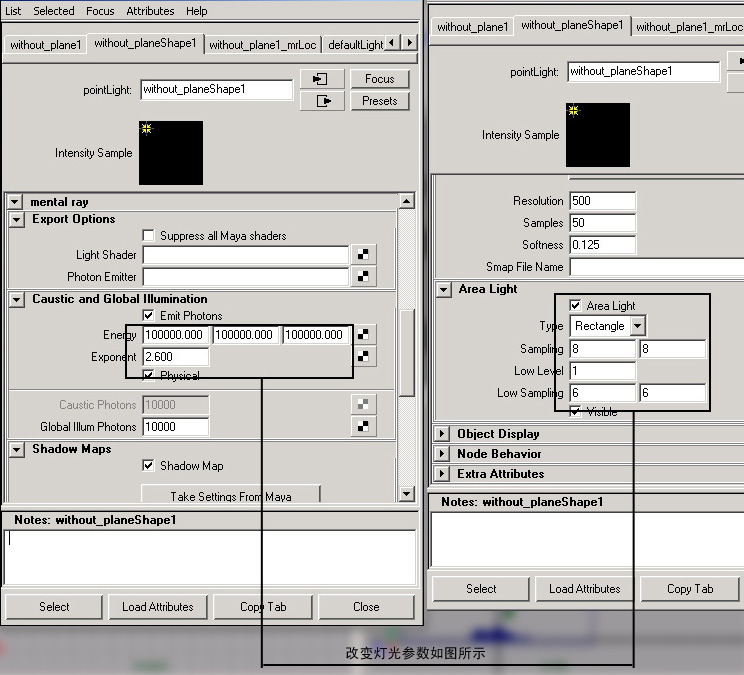Click the Low Level field
This screenshot has width=744, height=675.
[603, 370]
